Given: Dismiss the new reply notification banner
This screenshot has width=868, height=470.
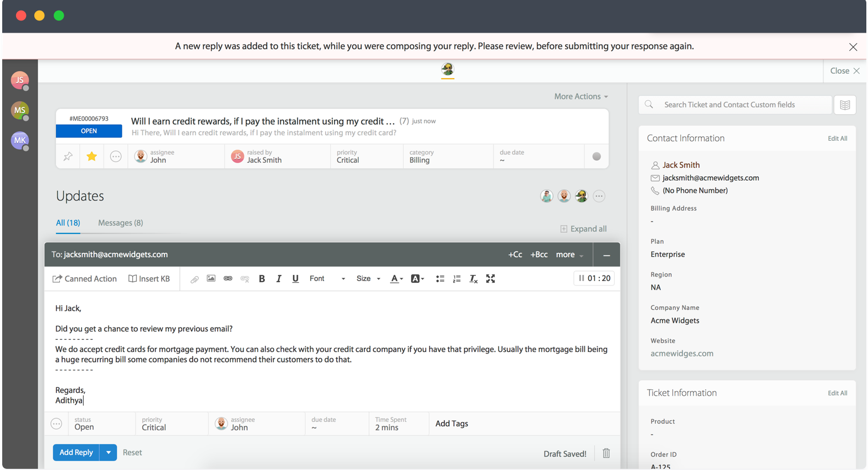Looking at the screenshot, I should (x=853, y=47).
